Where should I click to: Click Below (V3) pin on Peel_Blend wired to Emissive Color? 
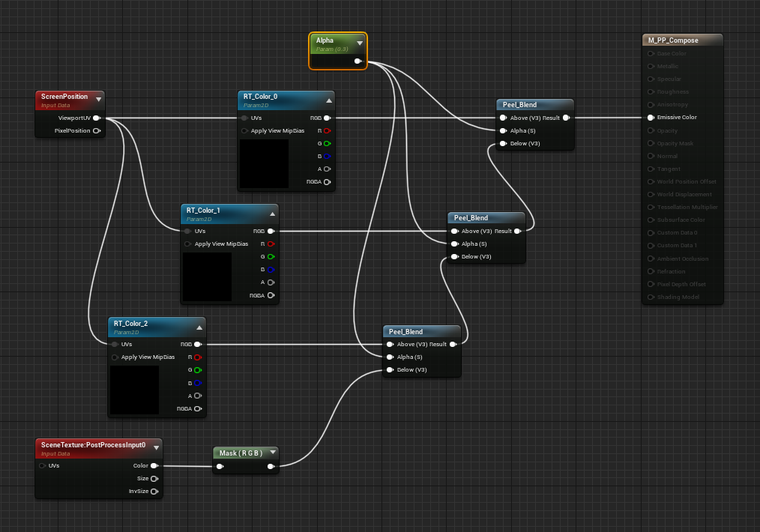(503, 143)
